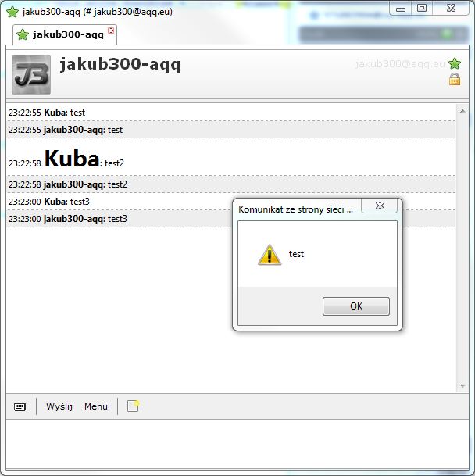The image size is (475, 476).
Task: Select the jakub300-aqq conversation tab
Action: [65, 34]
